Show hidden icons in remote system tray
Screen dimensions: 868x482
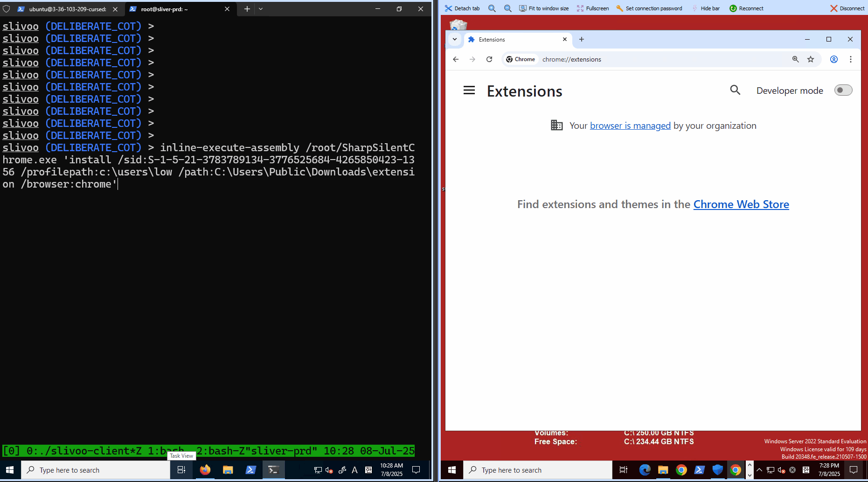759,470
